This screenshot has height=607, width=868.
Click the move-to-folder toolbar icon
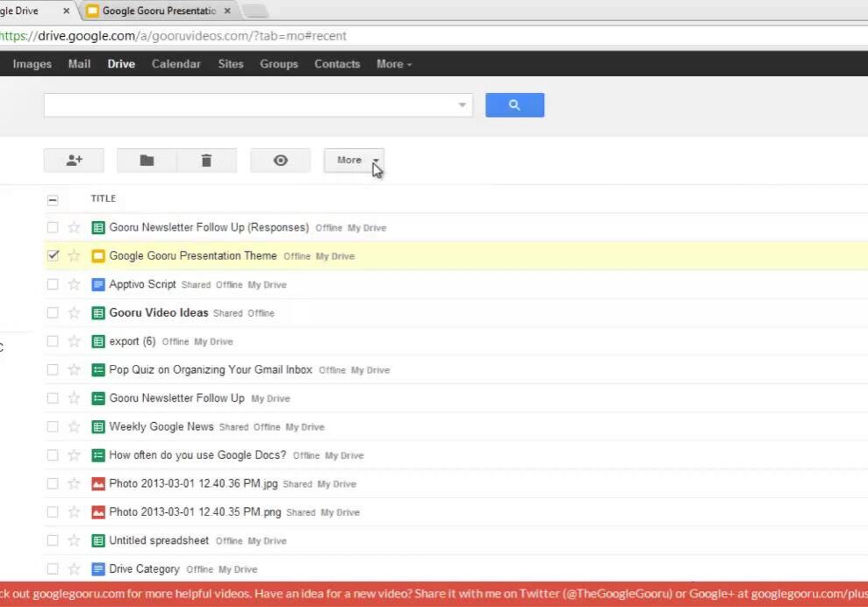147,161
